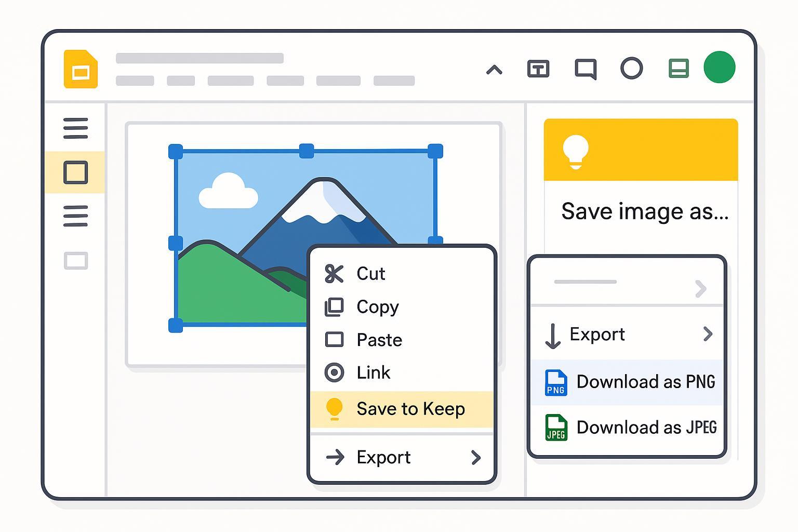Click the top-left selection handle of the image
The height and width of the screenshot is (532, 798).
click(176, 152)
